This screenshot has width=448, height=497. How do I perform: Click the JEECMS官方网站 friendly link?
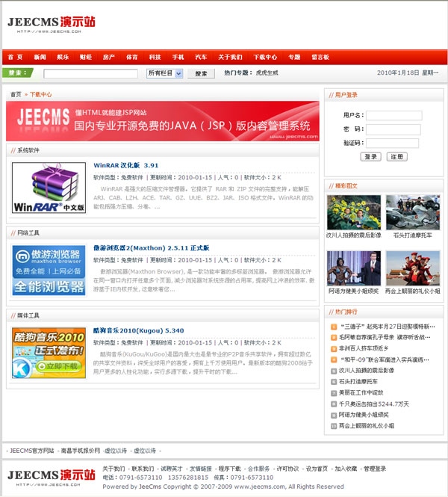pos(31,451)
